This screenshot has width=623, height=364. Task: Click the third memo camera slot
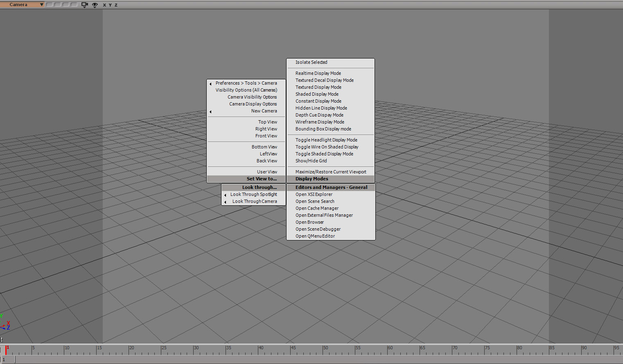pyautogui.click(x=66, y=4)
